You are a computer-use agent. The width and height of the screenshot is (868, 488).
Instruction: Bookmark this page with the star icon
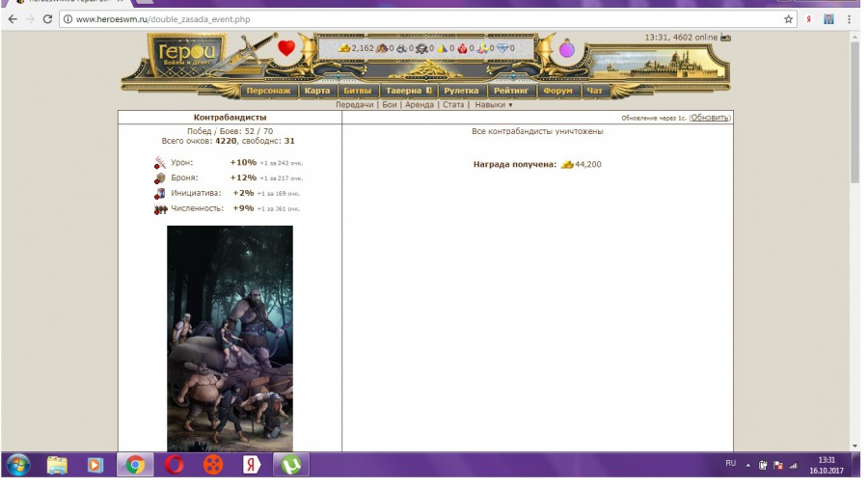pyautogui.click(x=788, y=19)
